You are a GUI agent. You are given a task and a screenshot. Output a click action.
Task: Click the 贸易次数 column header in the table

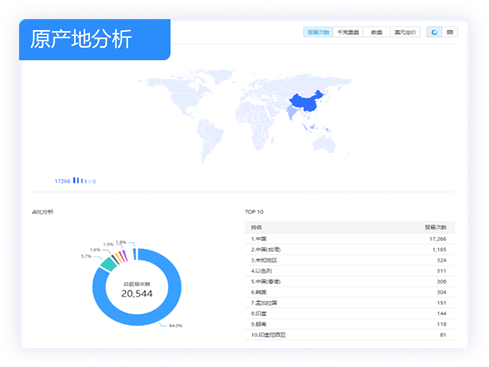[435, 227]
